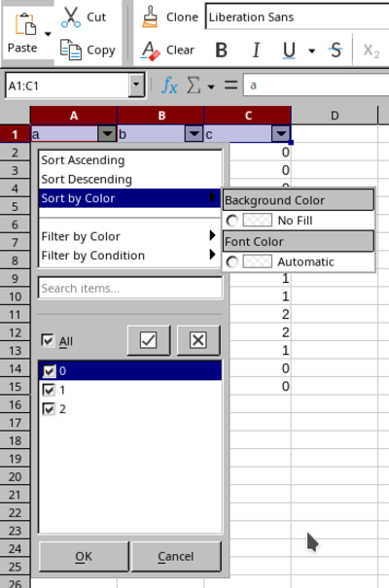Toggle Bold formatting
389x588 pixels.
coord(222,50)
